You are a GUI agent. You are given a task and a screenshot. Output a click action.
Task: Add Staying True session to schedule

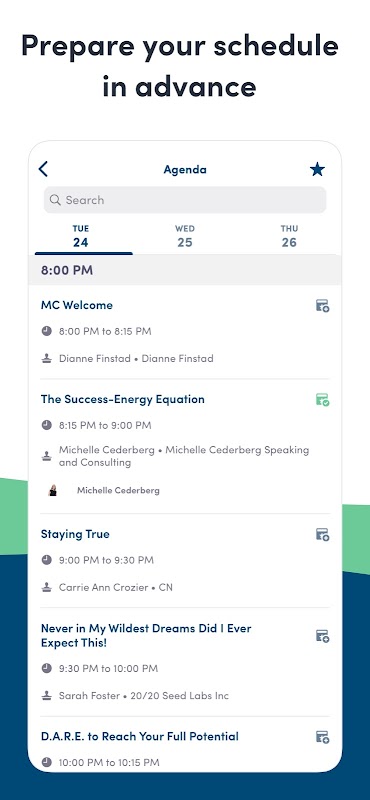[322, 534]
